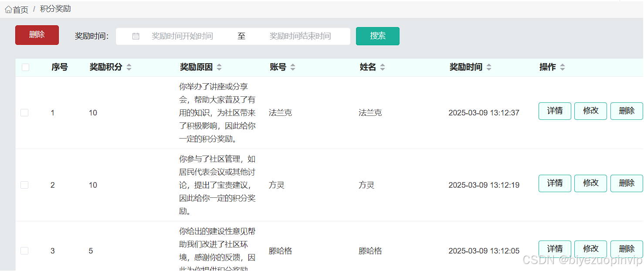The width and height of the screenshot is (644, 271).
Task: Click 法兰克 in the 姓名 column
Action: point(370,113)
